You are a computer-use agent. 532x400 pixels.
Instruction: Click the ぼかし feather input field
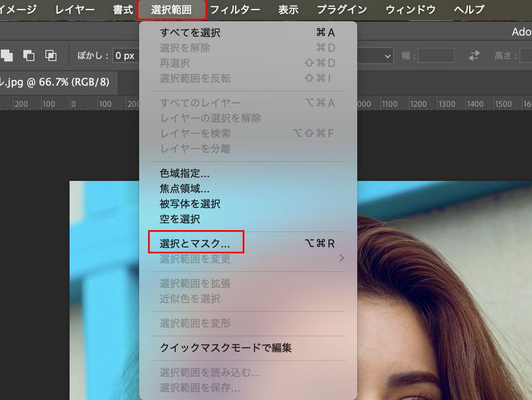pos(126,56)
